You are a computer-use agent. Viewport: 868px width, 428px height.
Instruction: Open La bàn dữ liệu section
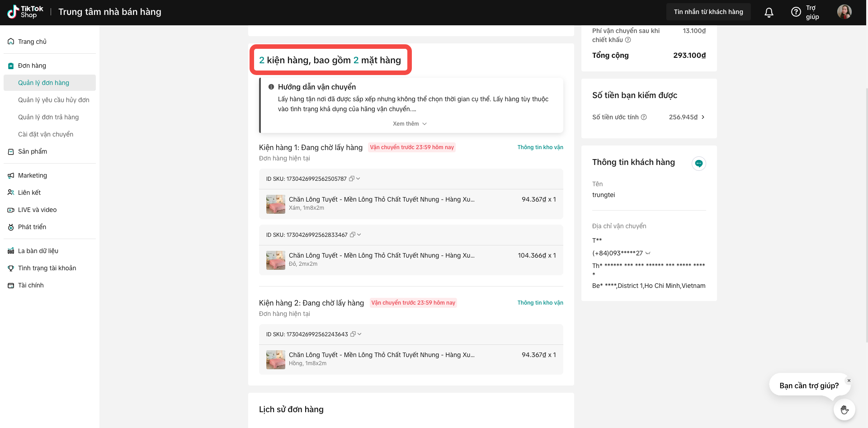pos(38,251)
